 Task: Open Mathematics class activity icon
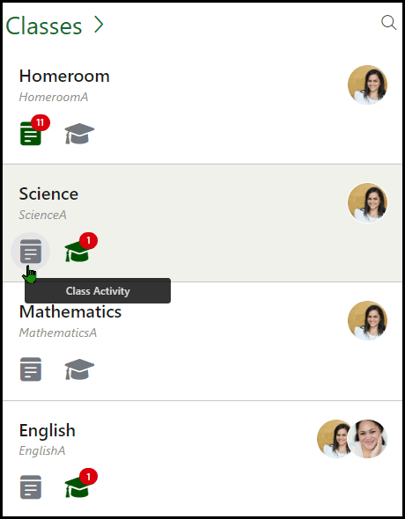click(x=31, y=369)
